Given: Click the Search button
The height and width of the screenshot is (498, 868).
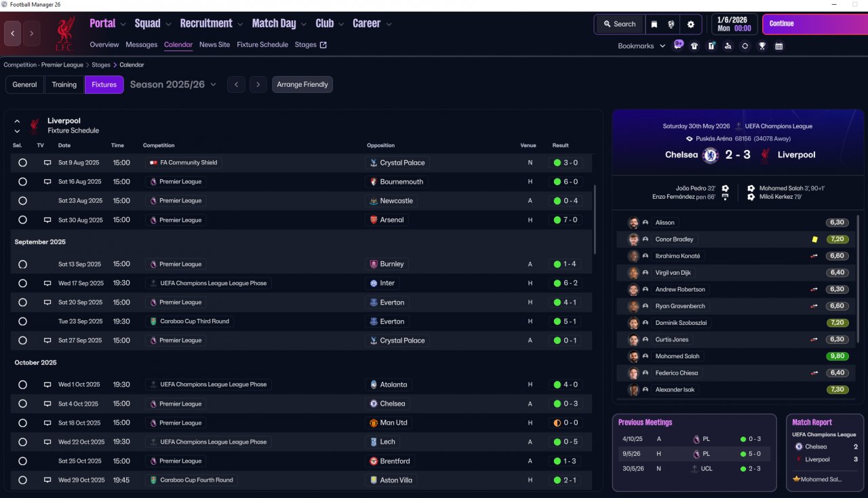Looking at the screenshot, I should pyautogui.click(x=619, y=24).
